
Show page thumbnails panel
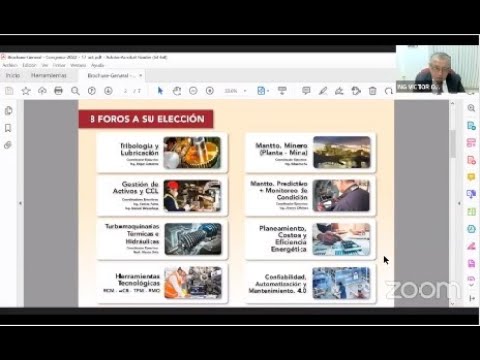(x=8, y=111)
